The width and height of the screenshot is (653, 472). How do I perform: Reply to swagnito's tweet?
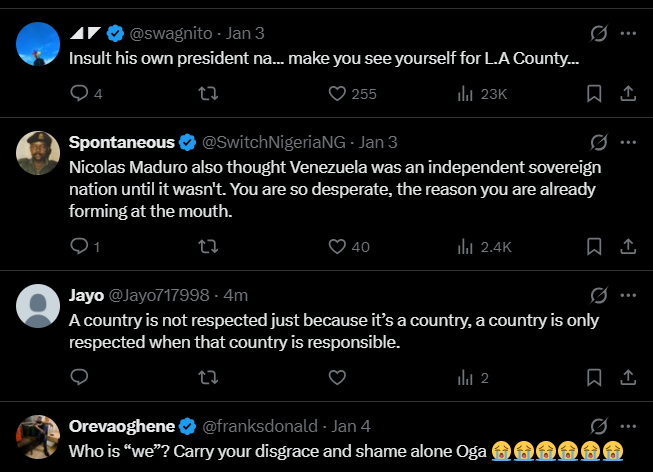pos(79,94)
